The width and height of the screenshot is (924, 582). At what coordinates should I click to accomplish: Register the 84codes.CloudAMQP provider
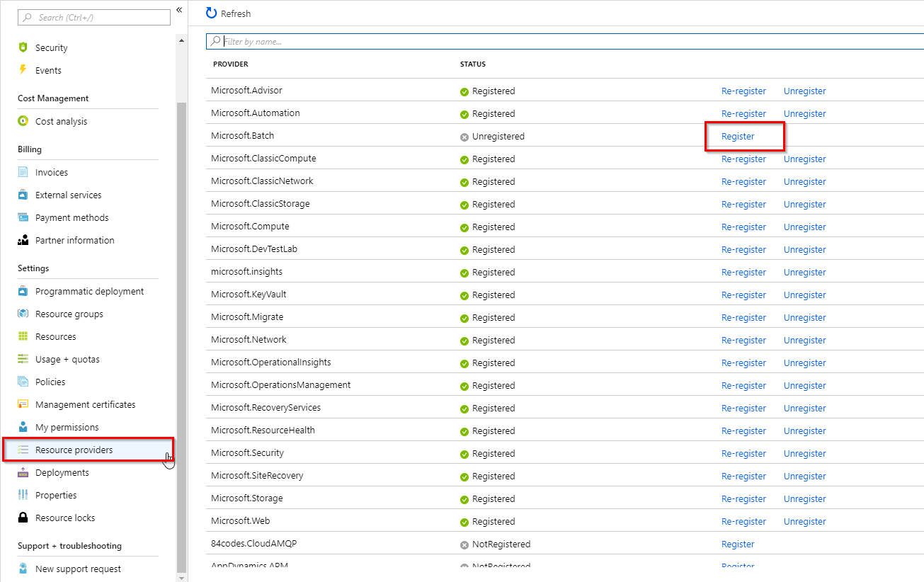pos(738,544)
